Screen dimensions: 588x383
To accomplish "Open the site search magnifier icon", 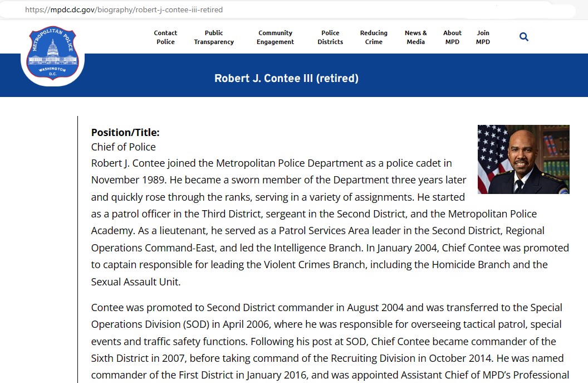I will point(524,37).
